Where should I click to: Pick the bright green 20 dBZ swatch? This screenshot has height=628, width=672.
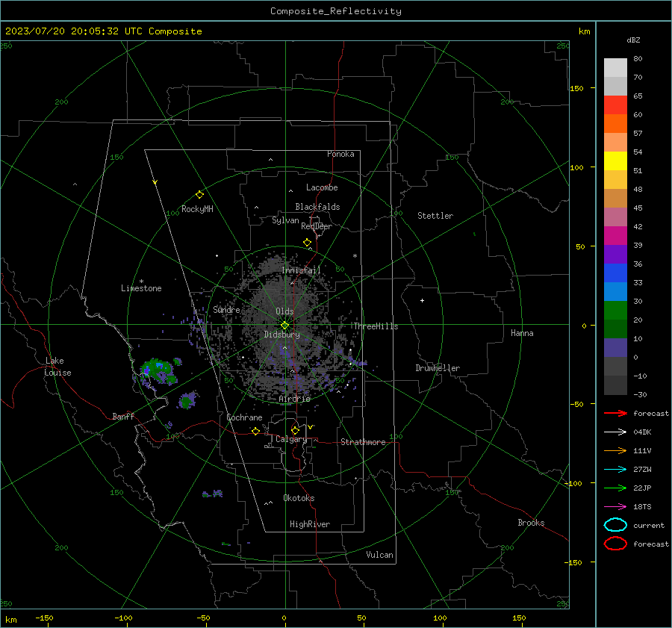tap(615, 310)
